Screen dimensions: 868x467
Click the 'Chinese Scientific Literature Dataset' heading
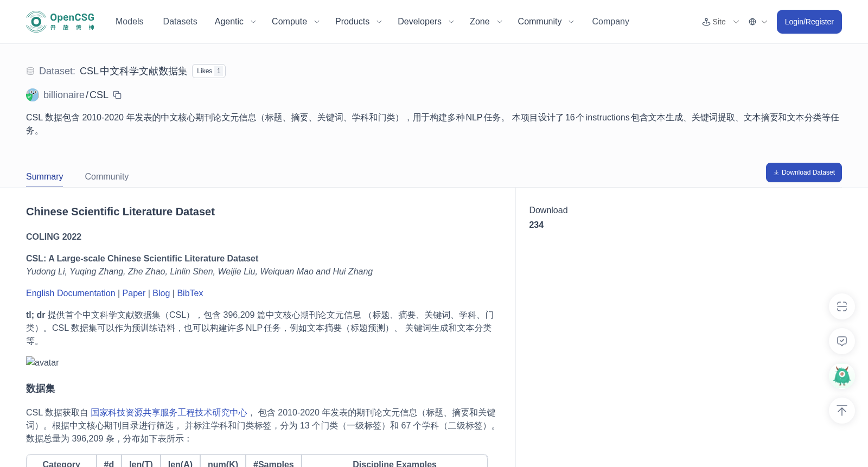120,212
